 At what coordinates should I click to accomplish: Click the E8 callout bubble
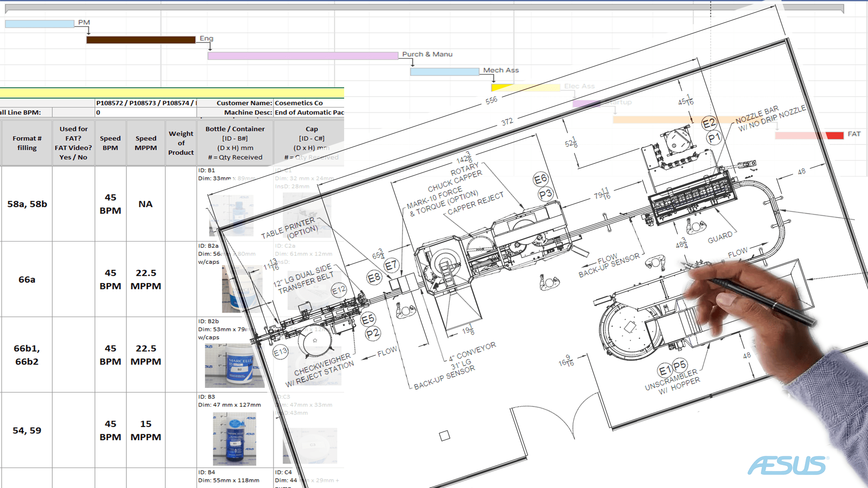click(x=374, y=278)
